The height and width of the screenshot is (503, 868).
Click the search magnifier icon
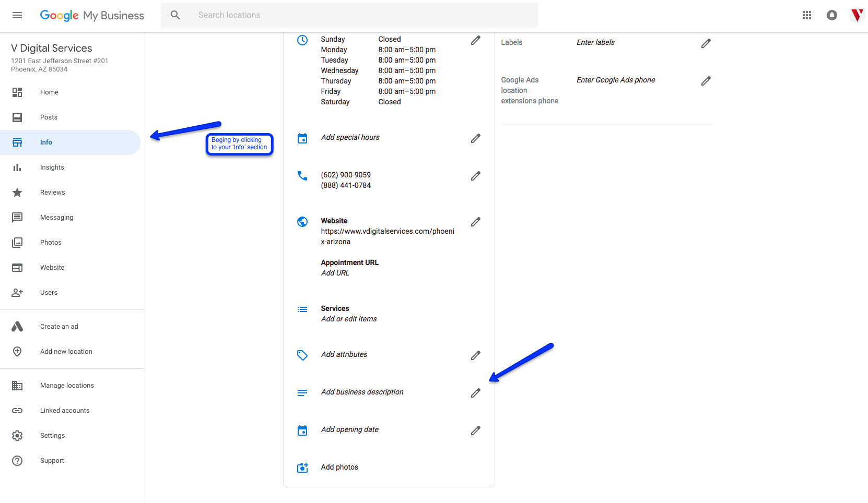pyautogui.click(x=175, y=15)
